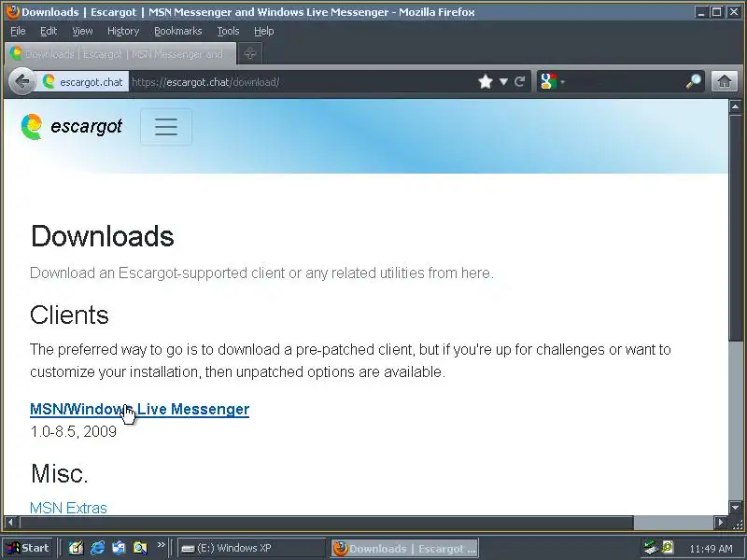The width and height of the screenshot is (747, 560).
Task: Click the Firefox icon in the title bar
Action: tap(13, 11)
